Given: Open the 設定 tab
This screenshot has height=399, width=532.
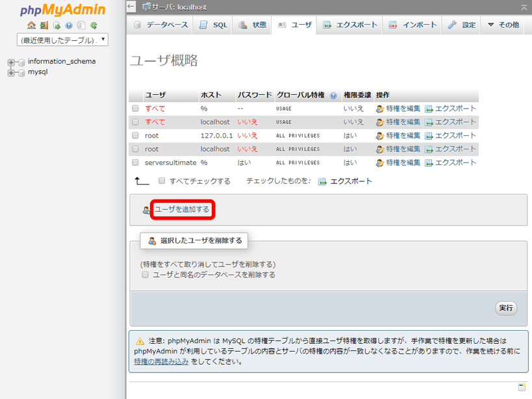Looking at the screenshot, I should coord(462,25).
